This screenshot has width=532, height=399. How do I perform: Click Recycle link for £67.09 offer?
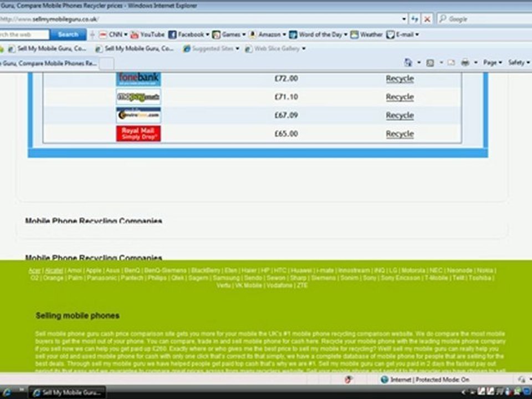click(400, 115)
